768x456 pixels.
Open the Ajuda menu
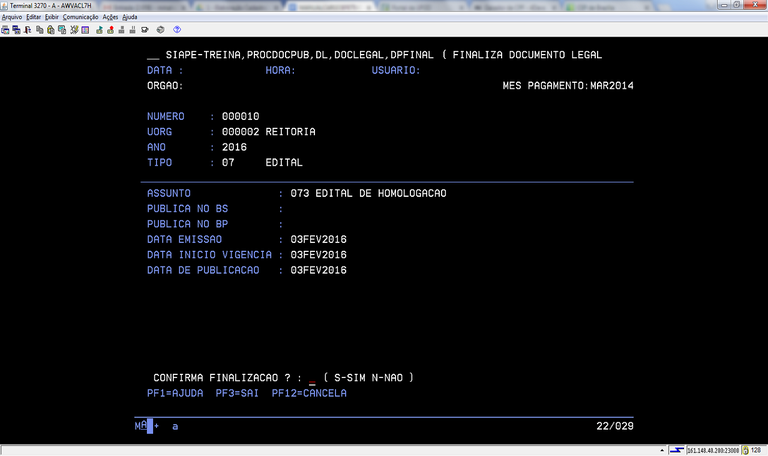130,17
